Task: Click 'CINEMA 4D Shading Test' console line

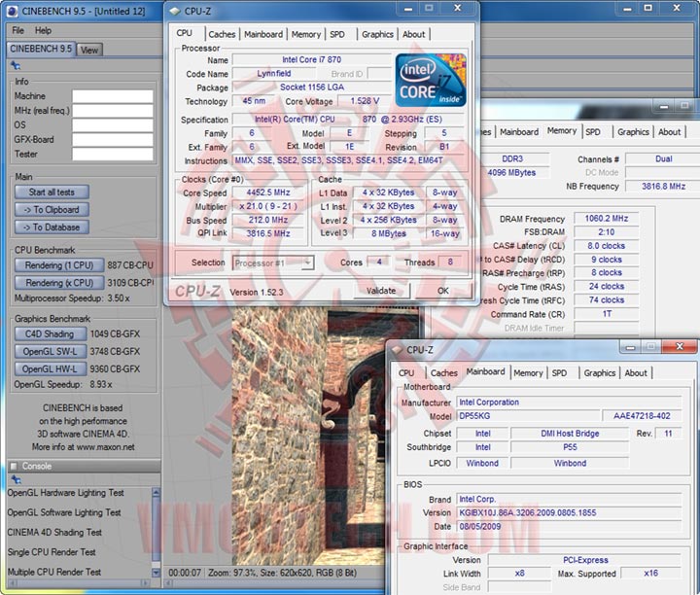Action: [x=54, y=532]
